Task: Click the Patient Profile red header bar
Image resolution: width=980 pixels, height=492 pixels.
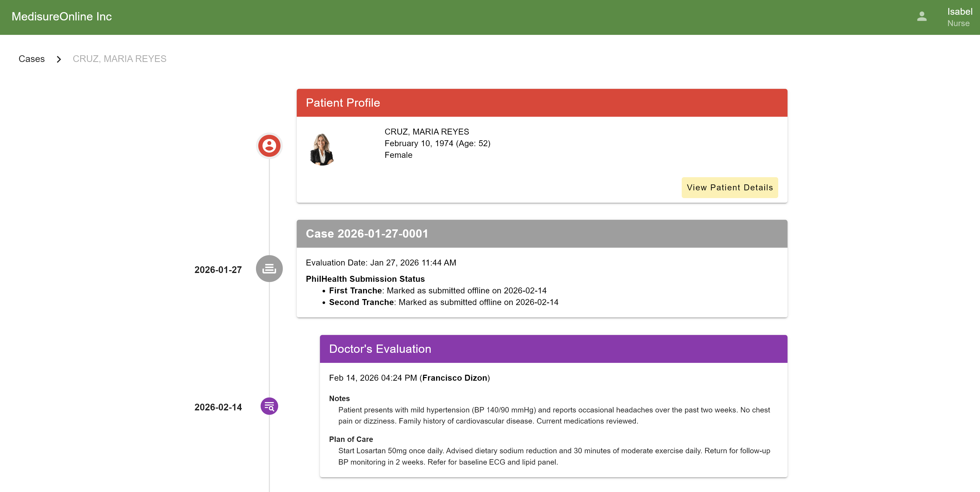Action: tap(542, 103)
